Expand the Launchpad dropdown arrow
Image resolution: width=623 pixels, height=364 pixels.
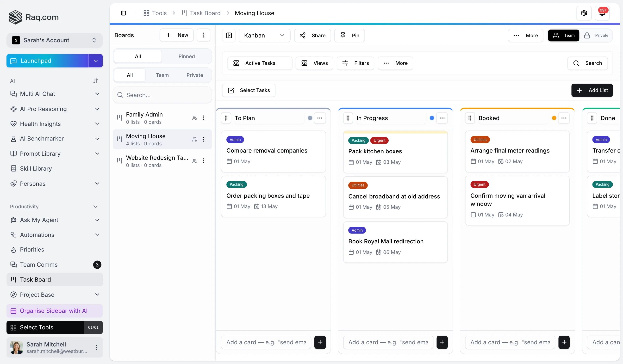coord(96,61)
